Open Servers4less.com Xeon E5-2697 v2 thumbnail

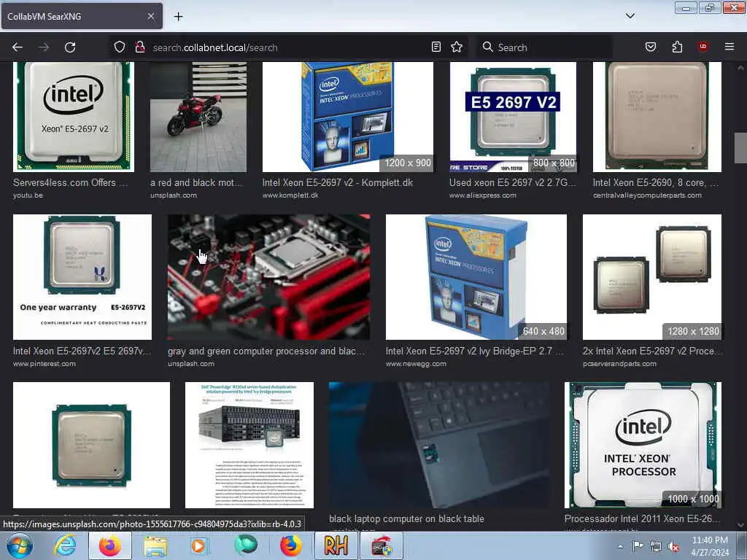(x=74, y=117)
